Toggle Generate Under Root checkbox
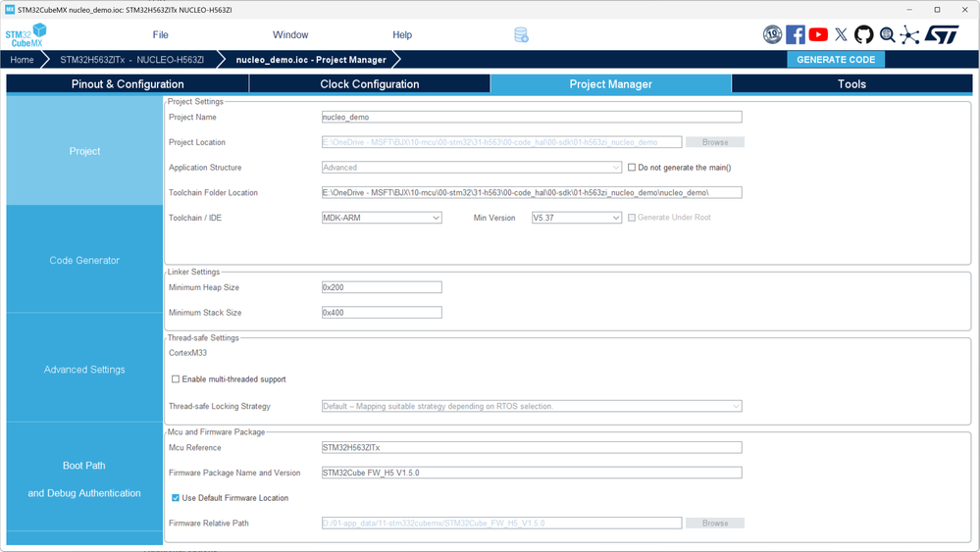The width and height of the screenshot is (980, 552). tap(631, 218)
